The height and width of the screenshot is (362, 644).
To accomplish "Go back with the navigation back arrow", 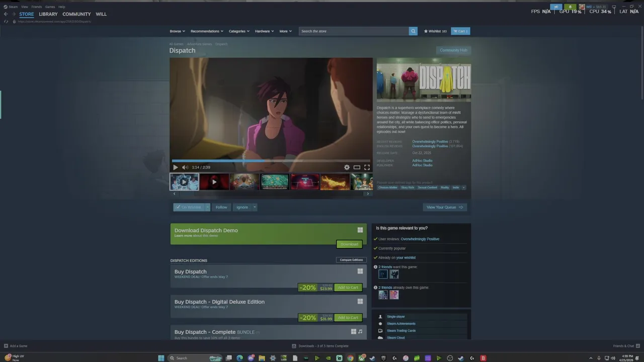I will pyautogui.click(x=6, y=14).
